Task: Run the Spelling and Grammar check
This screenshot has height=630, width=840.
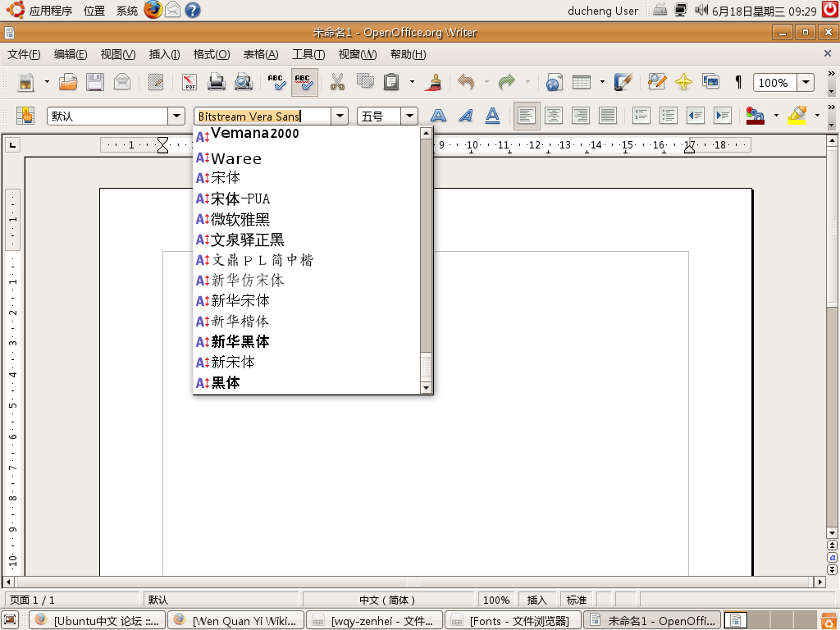Action: [x=277, y=83]
